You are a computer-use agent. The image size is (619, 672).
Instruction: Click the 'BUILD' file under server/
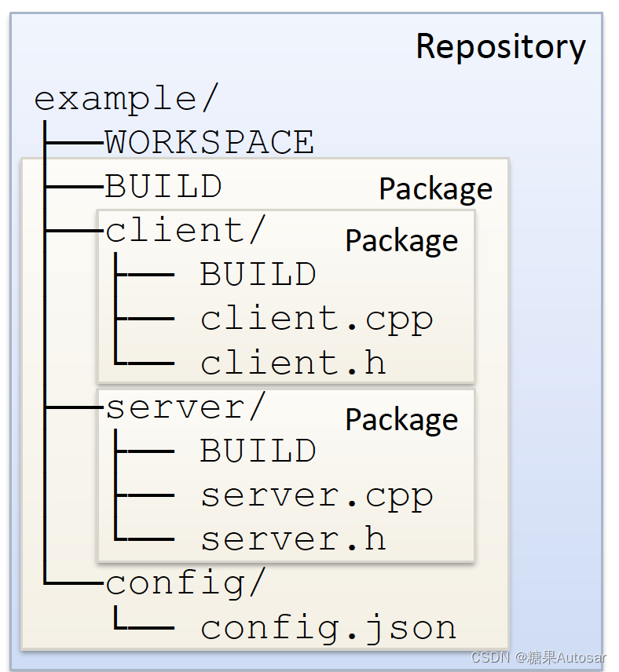[258, 451]
